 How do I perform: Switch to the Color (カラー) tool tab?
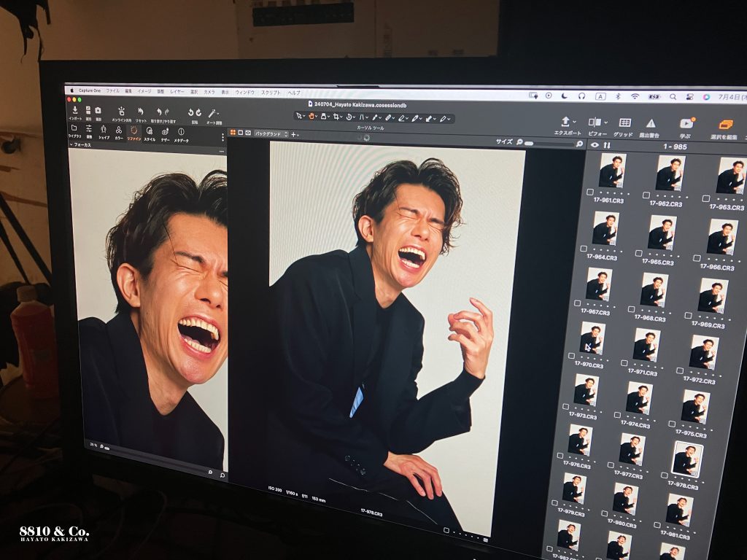[x=119, y=133]
